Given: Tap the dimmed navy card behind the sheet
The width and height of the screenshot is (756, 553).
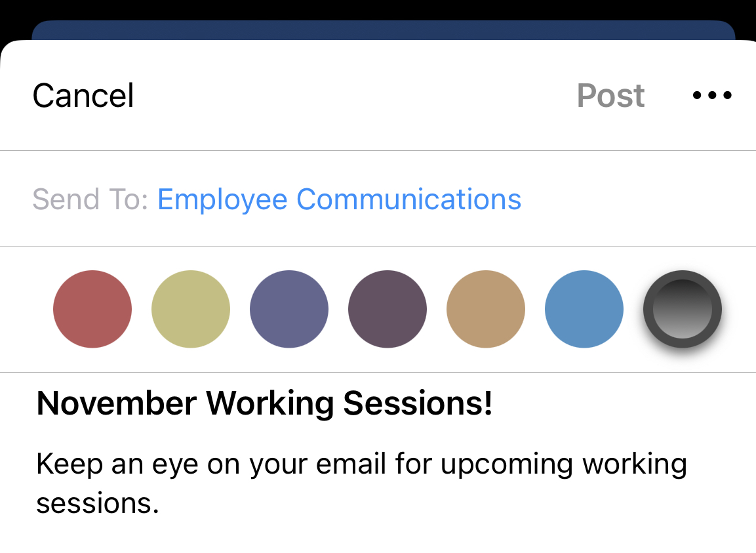Looking at the screenshot, I should [384, 30].
